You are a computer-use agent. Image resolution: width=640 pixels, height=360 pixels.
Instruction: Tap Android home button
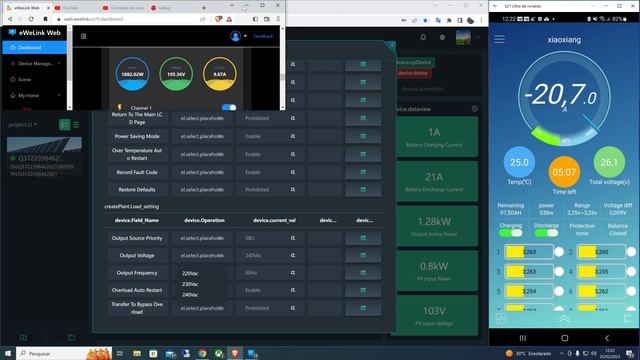(x=564, y=338)
